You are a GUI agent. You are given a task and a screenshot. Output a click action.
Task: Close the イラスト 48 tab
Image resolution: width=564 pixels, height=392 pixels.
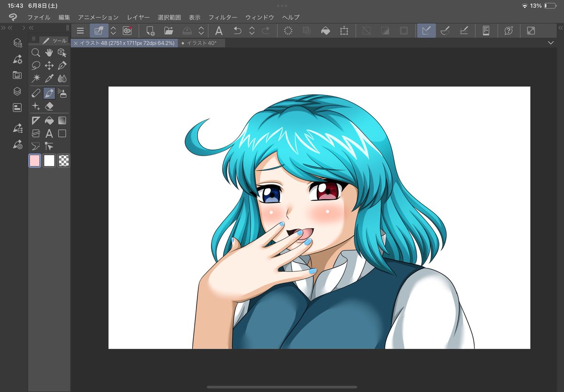[x=76, y=43]
